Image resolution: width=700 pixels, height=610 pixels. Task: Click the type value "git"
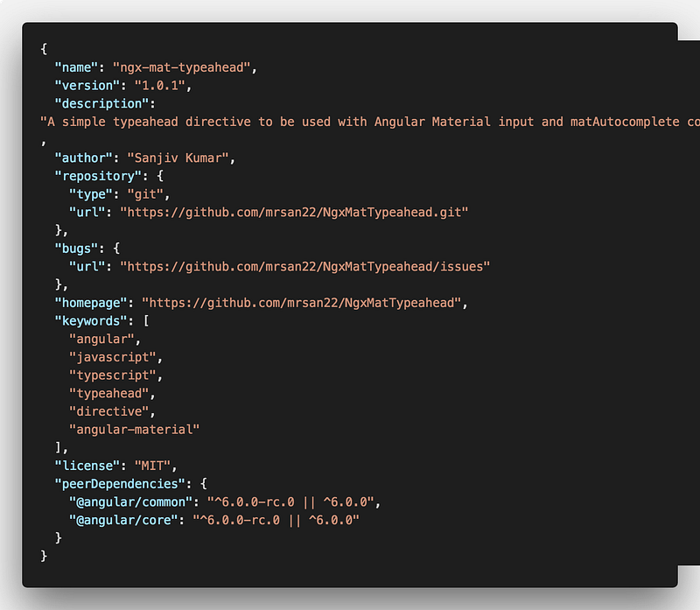pos(149,194)
